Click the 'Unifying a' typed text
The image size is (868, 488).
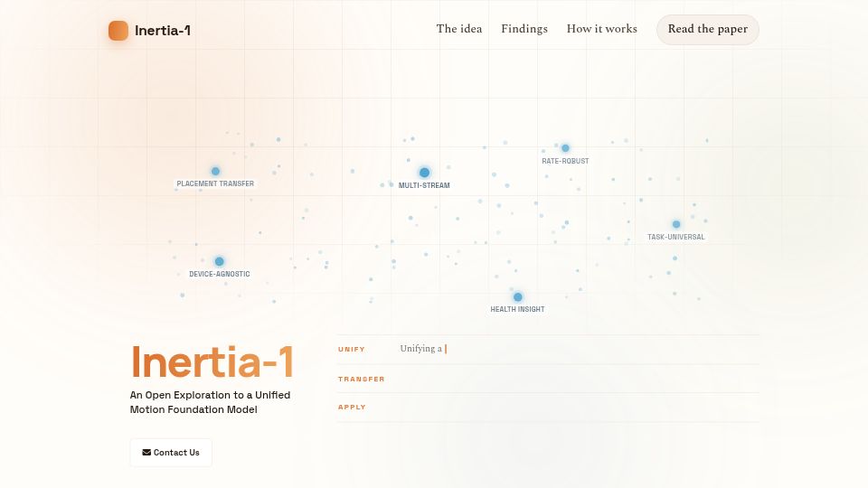point(420,349)
